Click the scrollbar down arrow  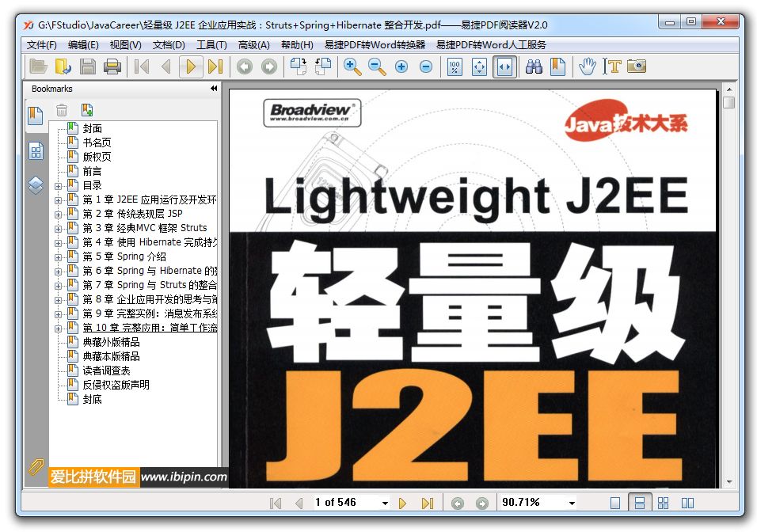(729, 482)
